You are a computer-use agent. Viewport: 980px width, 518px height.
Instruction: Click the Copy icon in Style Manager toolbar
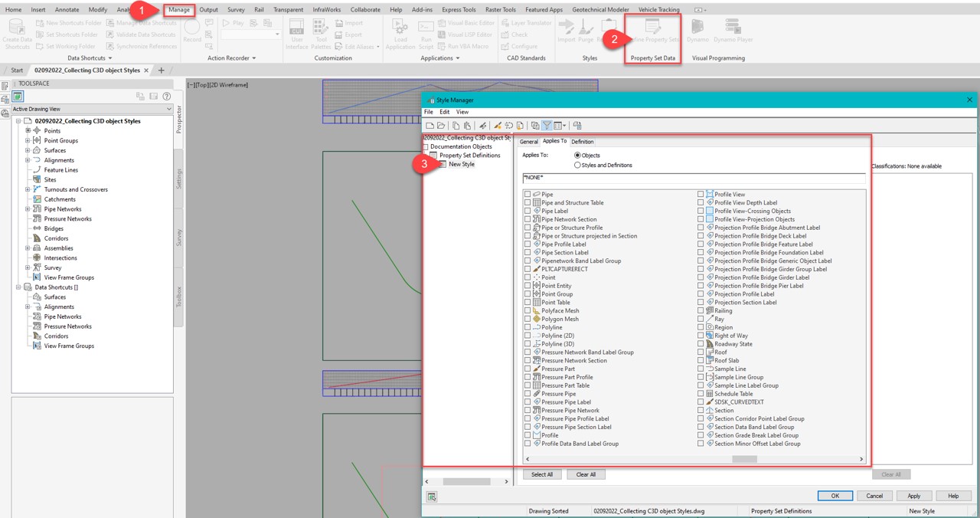tap(456, 126)
